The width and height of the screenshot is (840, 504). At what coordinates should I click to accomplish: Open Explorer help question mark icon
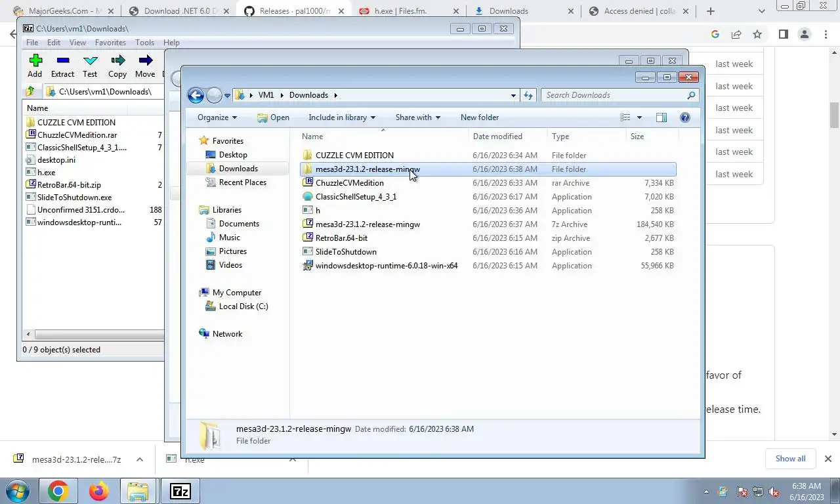[x=685, y=117]
